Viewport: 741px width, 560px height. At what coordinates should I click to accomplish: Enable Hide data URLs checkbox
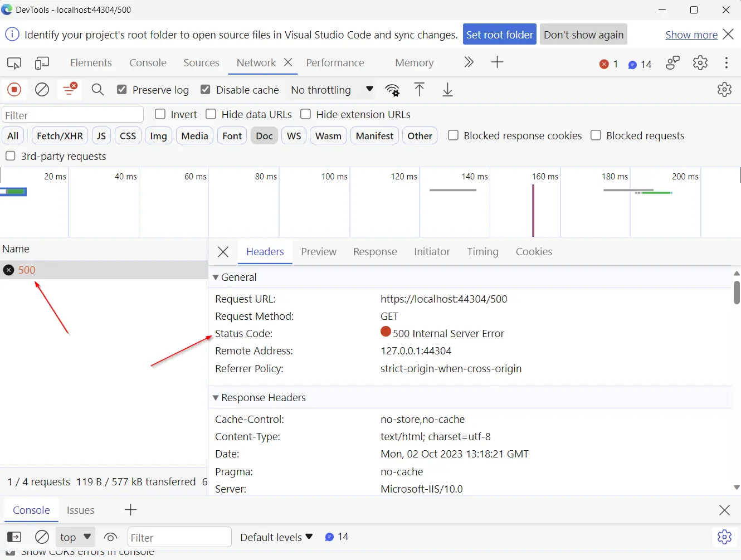point(211,114)
